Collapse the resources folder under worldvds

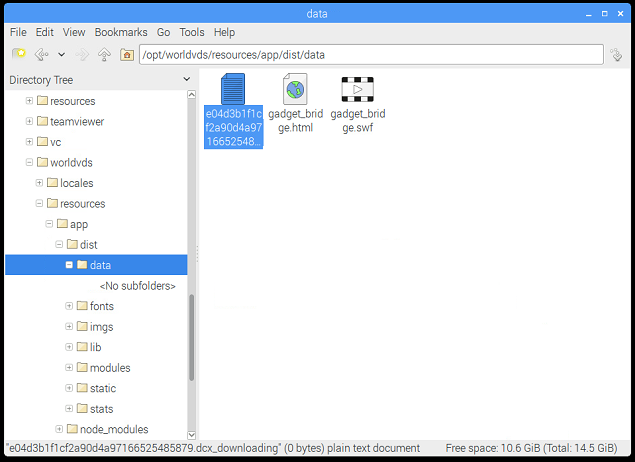tap(39, 203)
